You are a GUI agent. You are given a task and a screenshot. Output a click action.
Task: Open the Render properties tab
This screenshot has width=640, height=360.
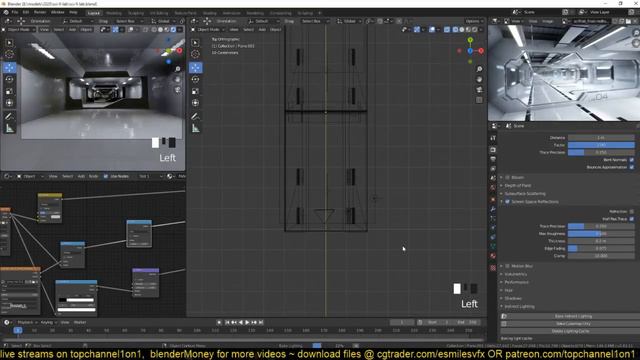point(493,150)
